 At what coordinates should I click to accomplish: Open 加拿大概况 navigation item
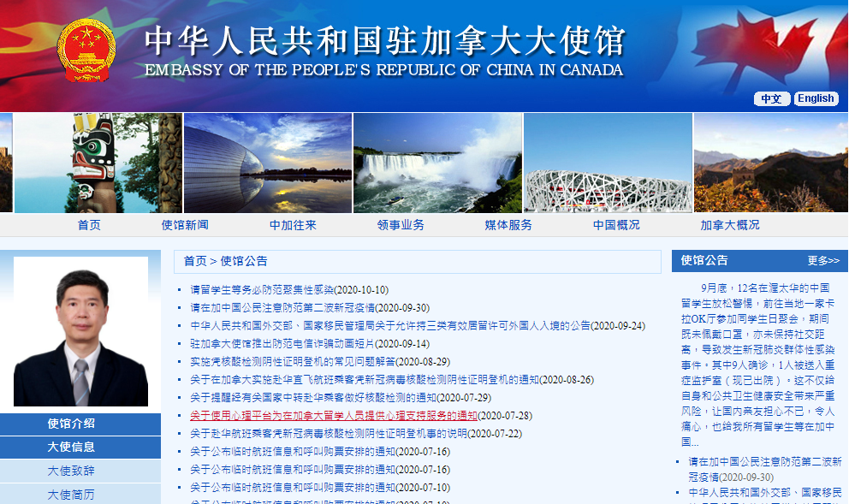(729, 225)
